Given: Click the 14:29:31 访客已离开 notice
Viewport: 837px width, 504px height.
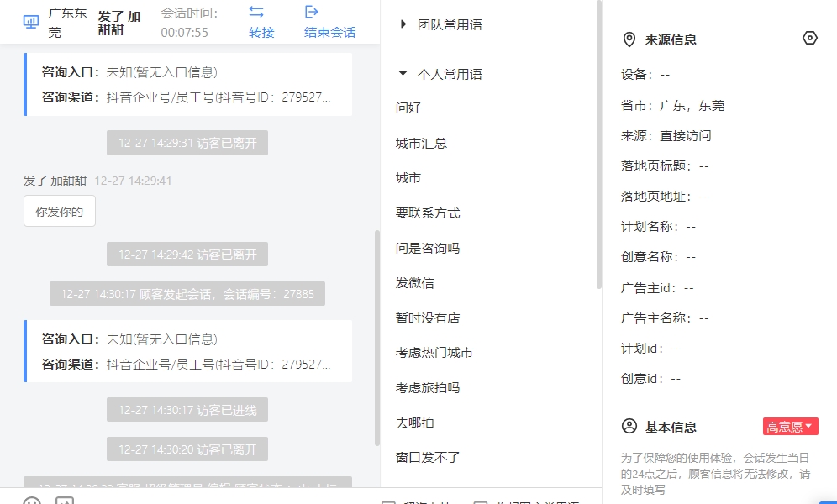Looking at the screenshot, I should [187, 143].
